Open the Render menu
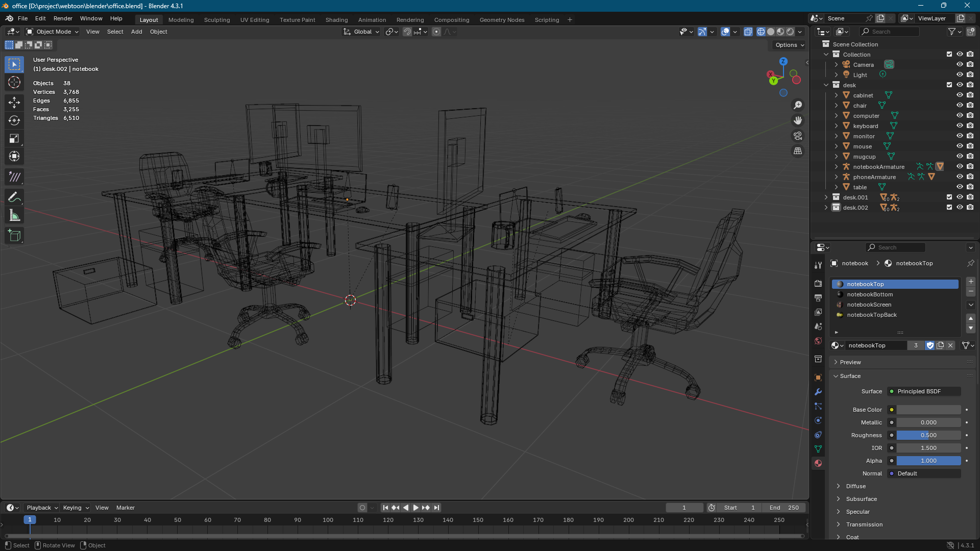 (x=63, y=18)
